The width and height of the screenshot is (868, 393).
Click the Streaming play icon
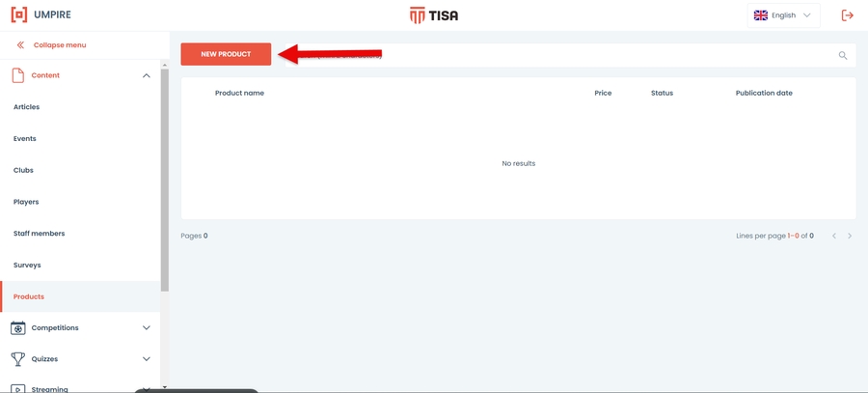(x=18, y=388)
